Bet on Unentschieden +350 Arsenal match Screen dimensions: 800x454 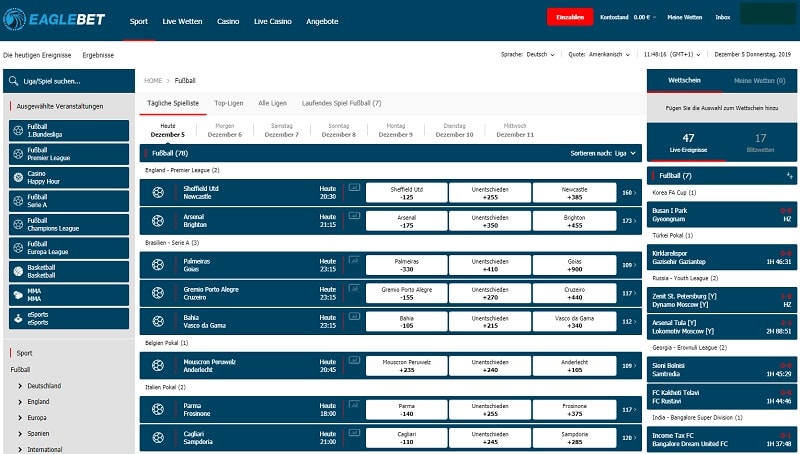pos(490,221)
